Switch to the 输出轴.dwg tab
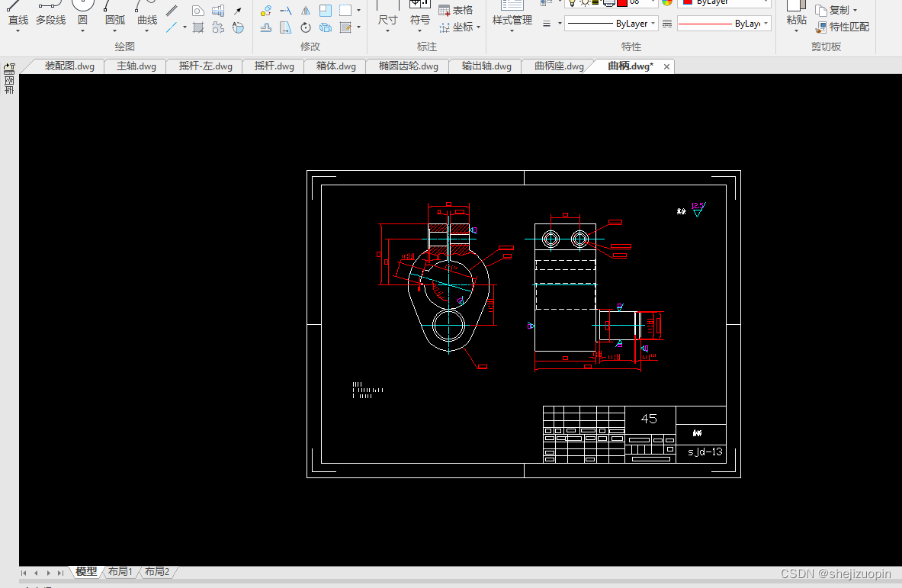Viewport: 902px width, 588px height. [x=486, y=66]
